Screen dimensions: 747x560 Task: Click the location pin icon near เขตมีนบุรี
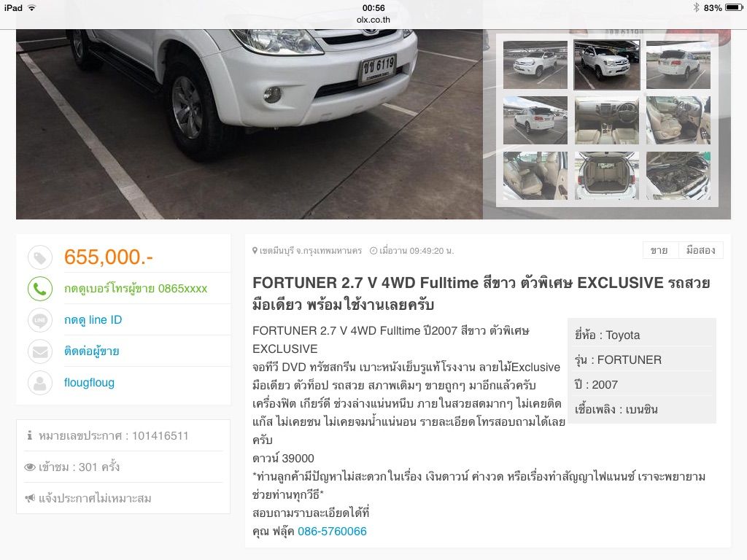coord(255,251)
